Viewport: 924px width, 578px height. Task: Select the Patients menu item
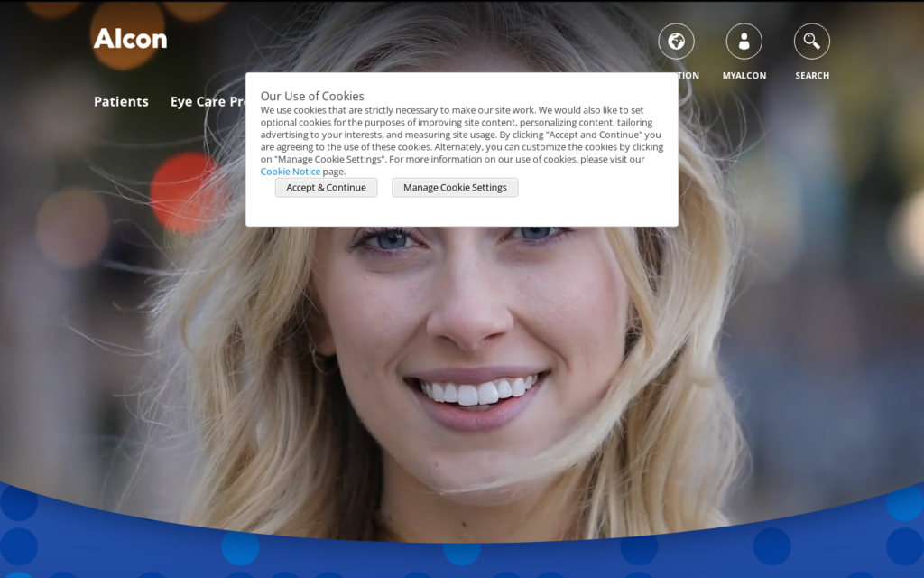tap(121, 102)
